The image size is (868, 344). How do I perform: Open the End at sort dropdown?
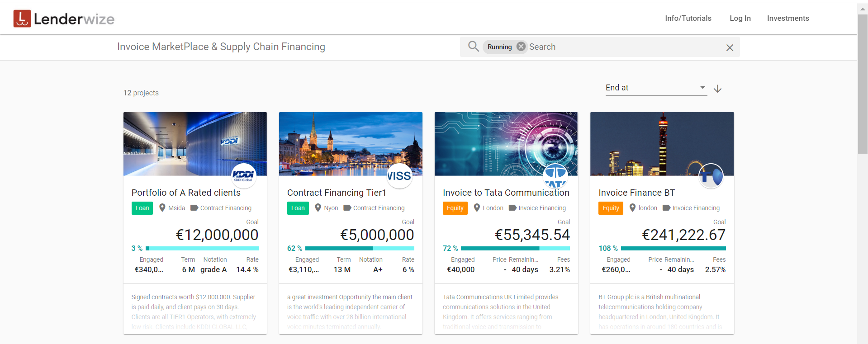(x=655, y=88)
